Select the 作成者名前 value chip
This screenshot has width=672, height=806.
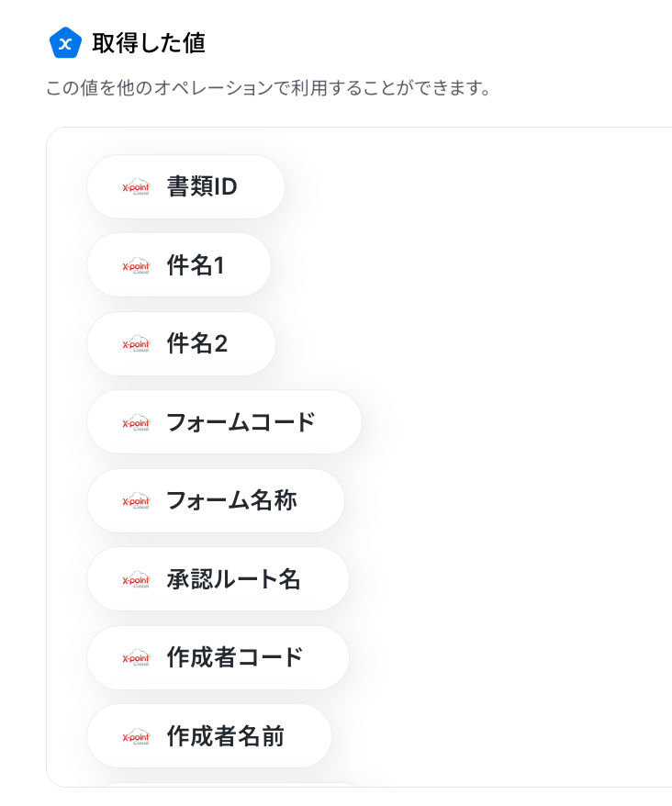pyautogui.click(x=209, y=735)
